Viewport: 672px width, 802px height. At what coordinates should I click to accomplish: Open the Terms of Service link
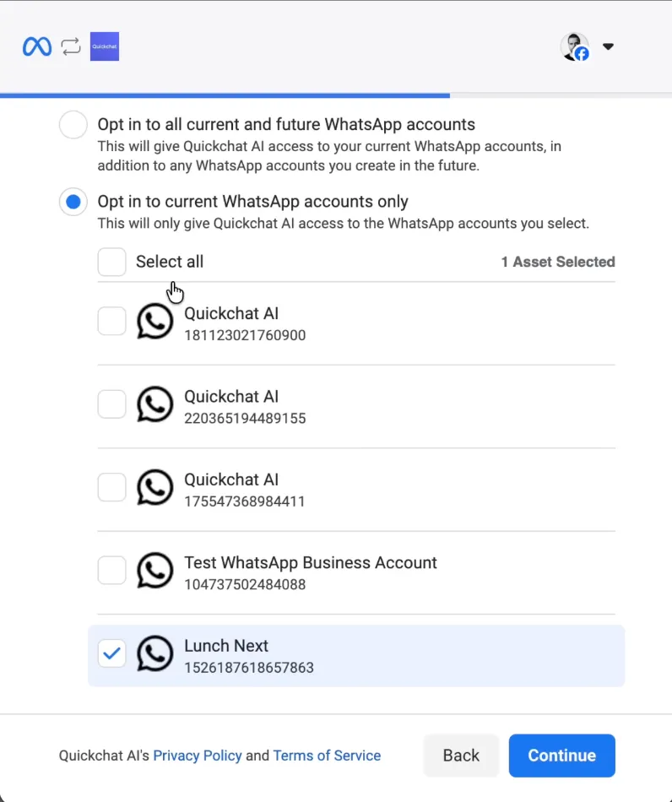click(x=327, y=756)
